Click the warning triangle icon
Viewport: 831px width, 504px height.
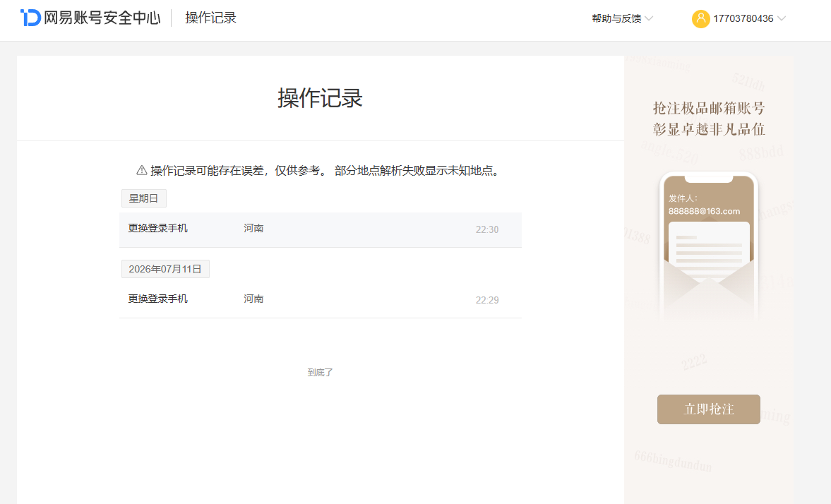(x=141, y=170)
